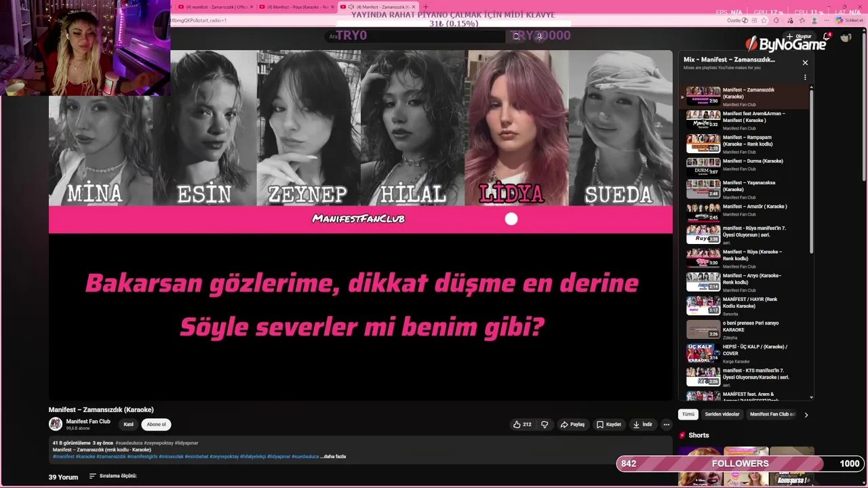Select Seriden videolar filter chip
This screenshot has width=868, height=488.
tap(722, 414)
